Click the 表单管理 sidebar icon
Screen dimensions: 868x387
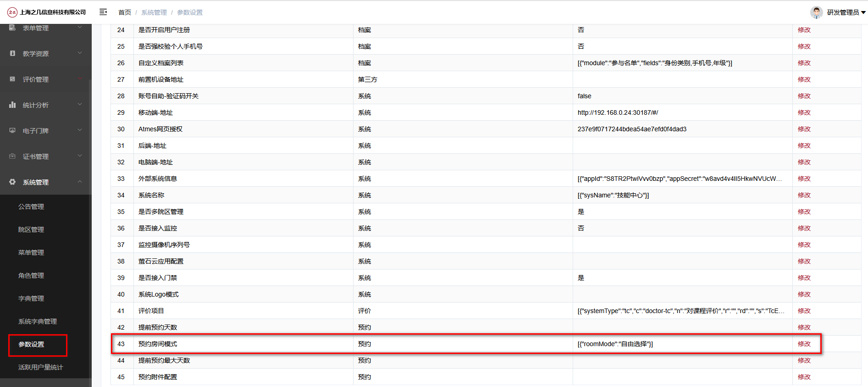pos(12,28)
